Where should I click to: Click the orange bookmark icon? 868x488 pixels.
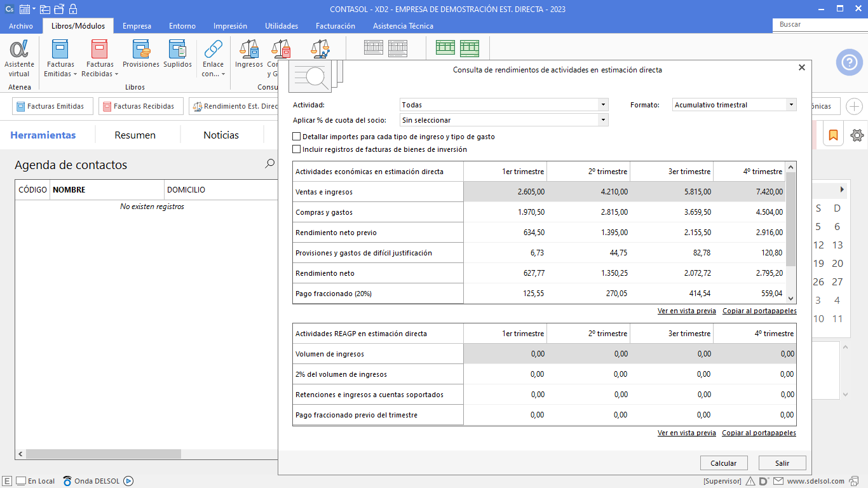tap(833, 135)
